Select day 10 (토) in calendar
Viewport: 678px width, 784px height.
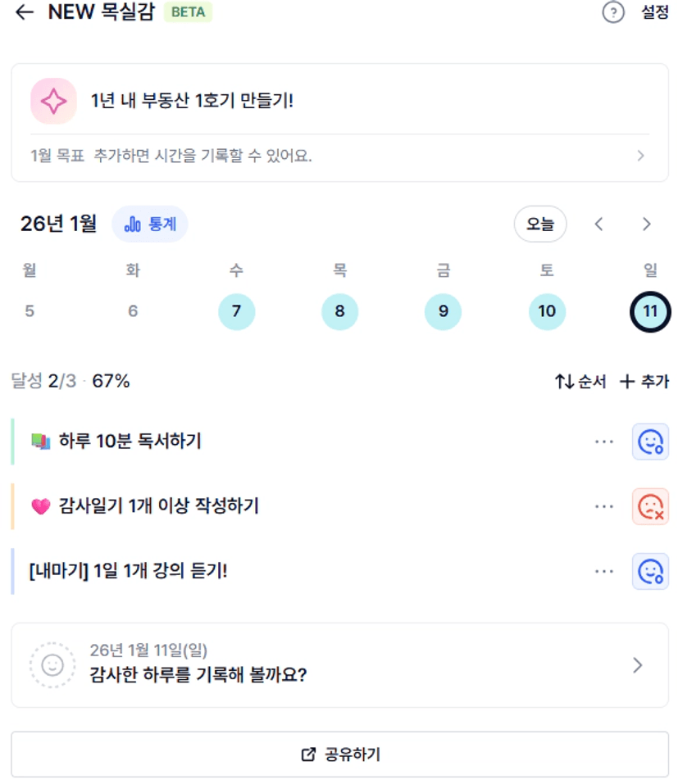[x=547, y=311]
